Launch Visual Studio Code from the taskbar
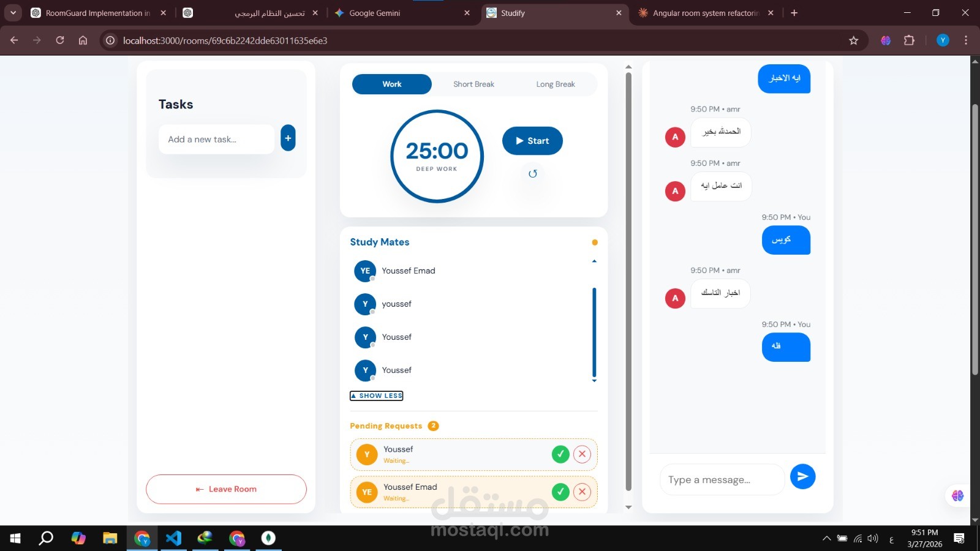 point(173,538)
